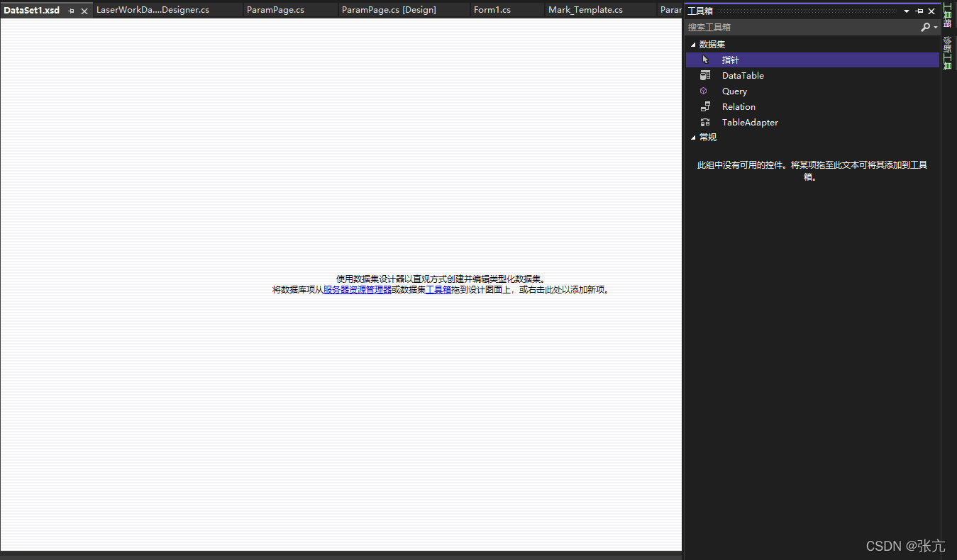
Task: Switch to the Mark_Template.cs tab
Action: [x=585, y=10]
